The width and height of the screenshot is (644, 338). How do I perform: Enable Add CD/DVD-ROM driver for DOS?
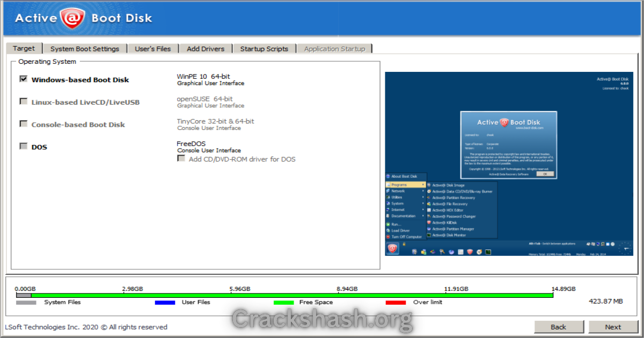181,159
